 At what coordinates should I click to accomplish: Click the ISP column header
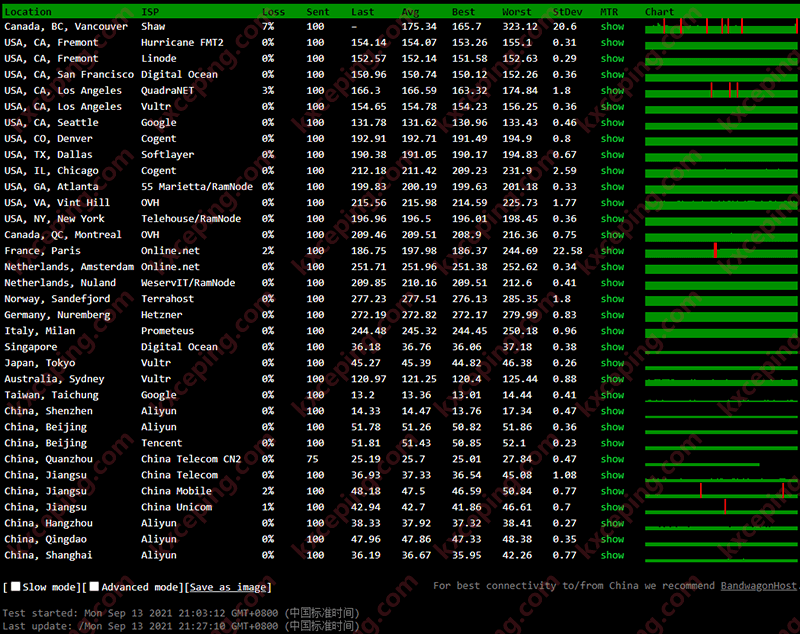click(x=150, y=12)
